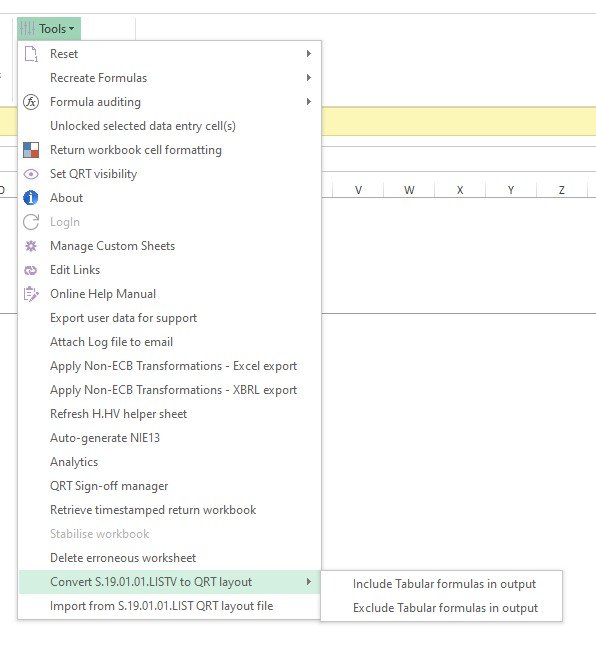Image resolution: width=596 pixels, height=667 pixels.
Task: Open the About entry
Action: pos(169,198)
